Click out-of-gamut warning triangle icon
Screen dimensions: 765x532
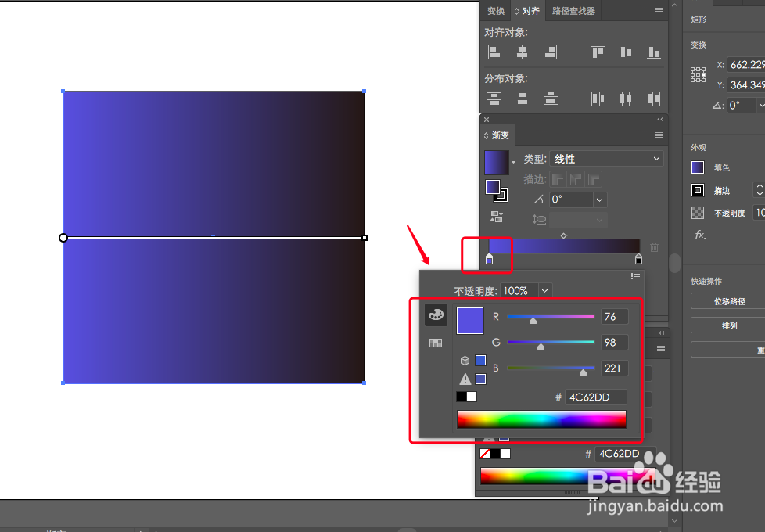tap(465, 379)
